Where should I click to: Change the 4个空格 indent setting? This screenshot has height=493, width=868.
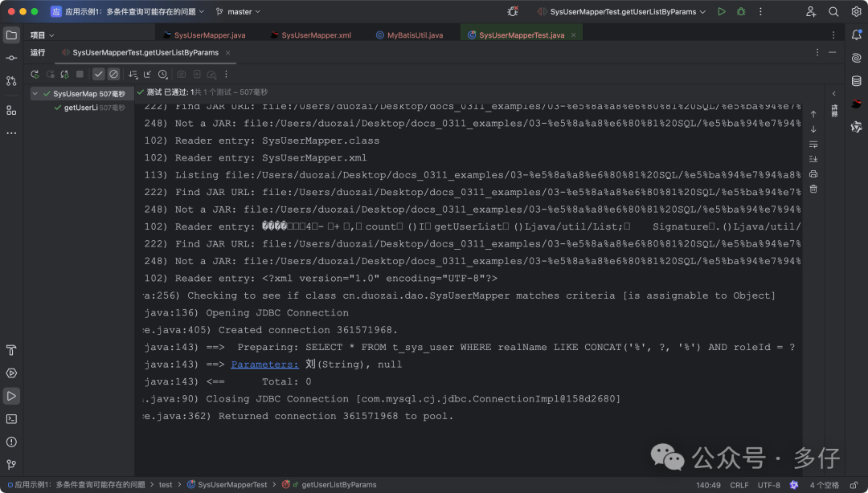coord(825,485)
